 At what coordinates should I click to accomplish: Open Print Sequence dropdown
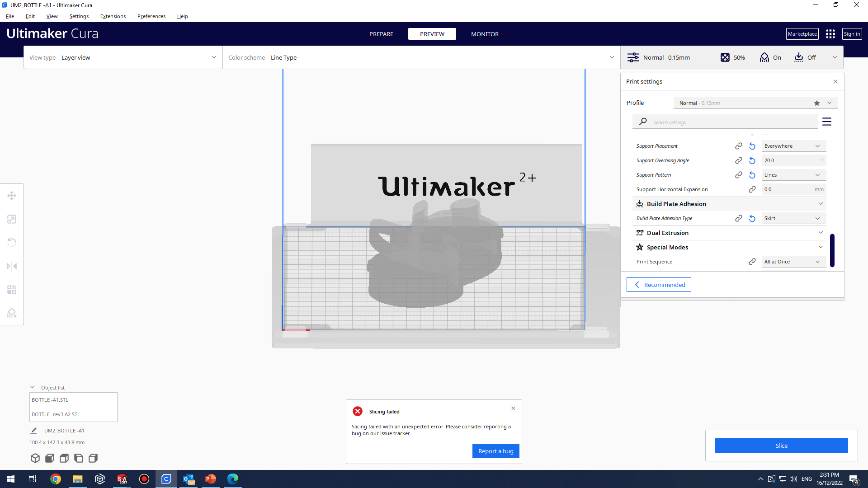coord(794,262)
